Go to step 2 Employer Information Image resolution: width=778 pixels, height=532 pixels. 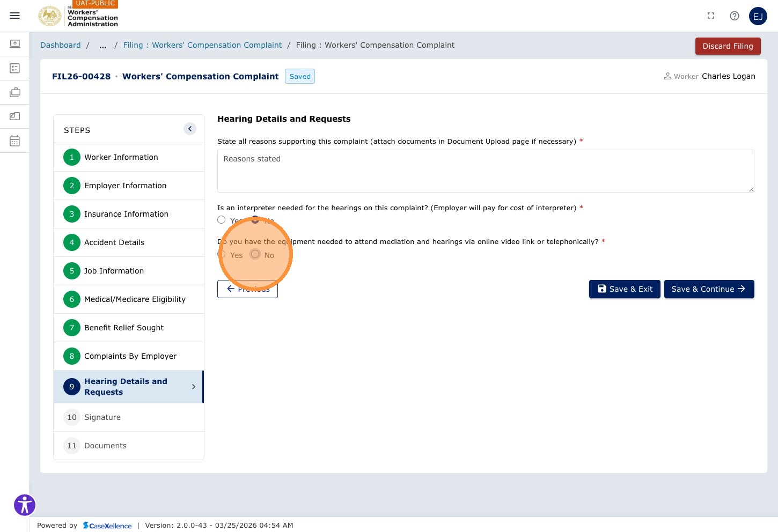(129, 186)
